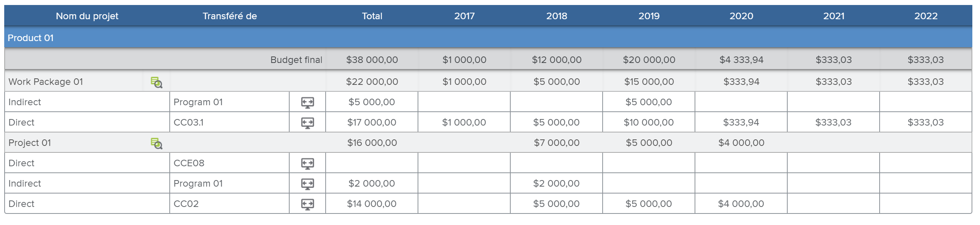Click the Nom du projet column header
The image size is (980, 225).
87,16
